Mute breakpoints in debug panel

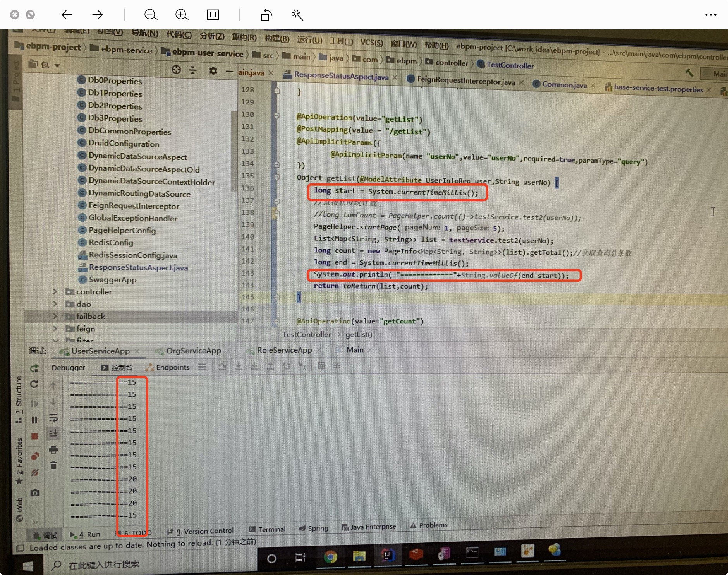click(35, 472)
